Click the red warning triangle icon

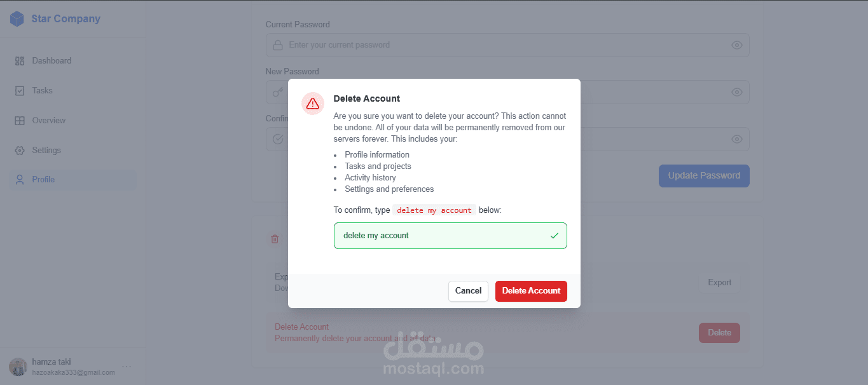[312, 104]
